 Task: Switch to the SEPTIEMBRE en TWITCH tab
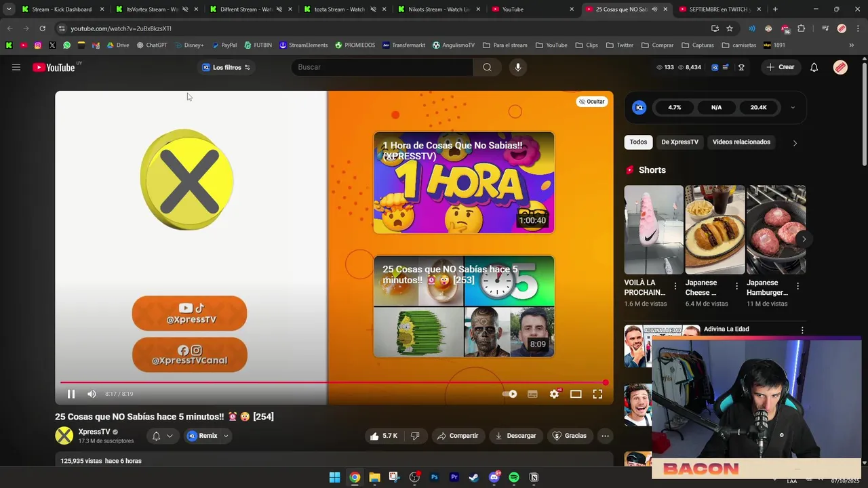[x=720, y=9]
